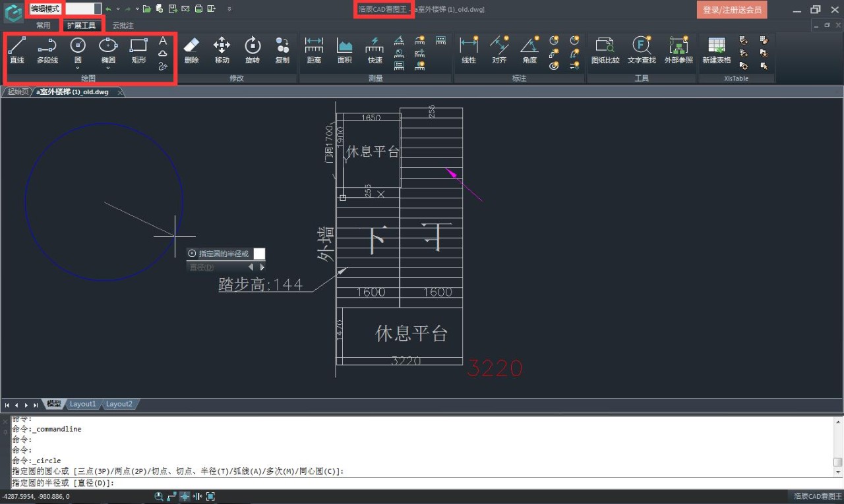Viewport: 844px width, 504px height.
Task: Switch to the Layout1 layout tab
Action: coord(82,404)
